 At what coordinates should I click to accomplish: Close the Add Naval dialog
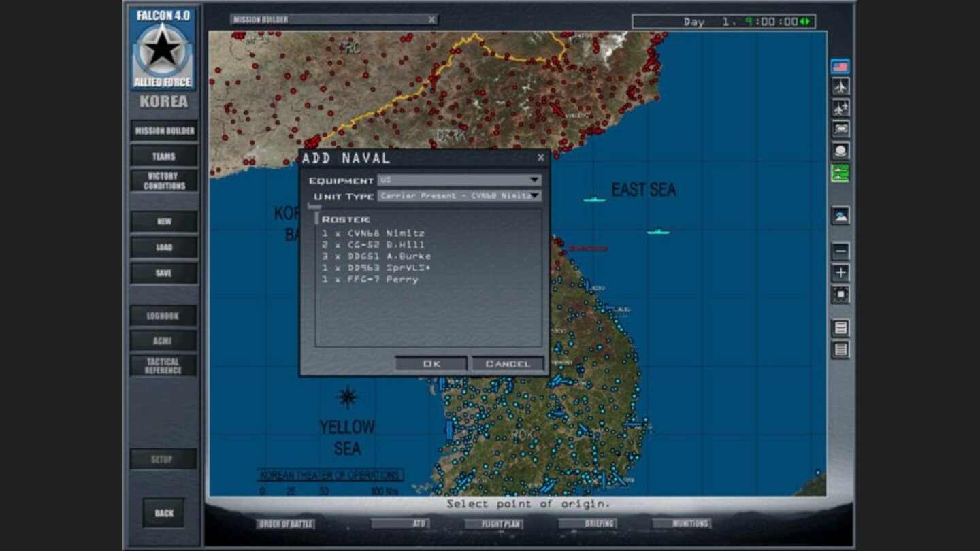tap(540, 158)
